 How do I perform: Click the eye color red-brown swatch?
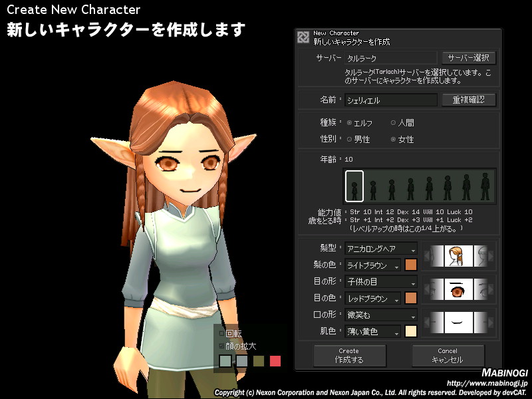(410, 298)
